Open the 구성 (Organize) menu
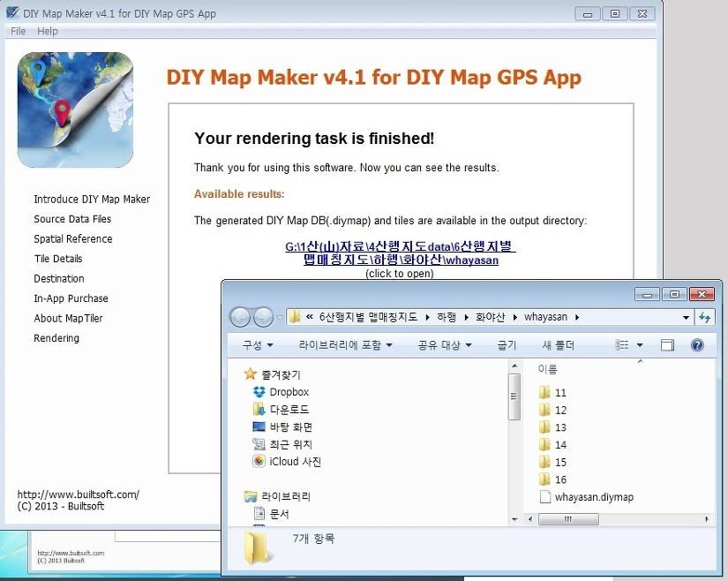The image size is (728, 581). pos(258,345)
